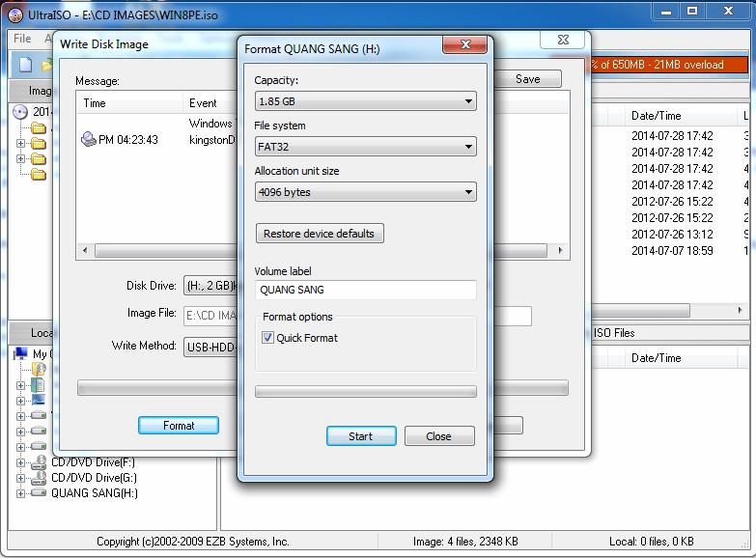This screenshot has width=756, height=558.
Task: Select the topmost folder icon under the disc root
Action: 38,127
